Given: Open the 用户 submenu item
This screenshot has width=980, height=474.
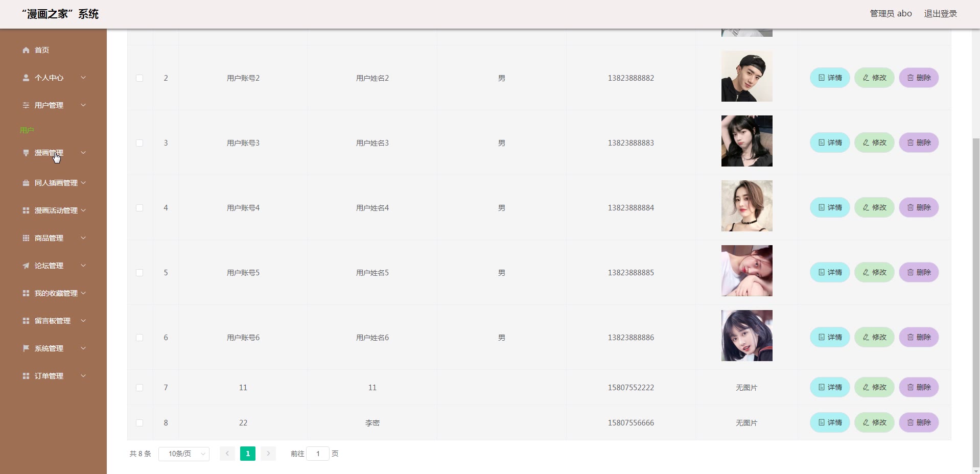Looking at the screenshot, I should coord(27,130).
